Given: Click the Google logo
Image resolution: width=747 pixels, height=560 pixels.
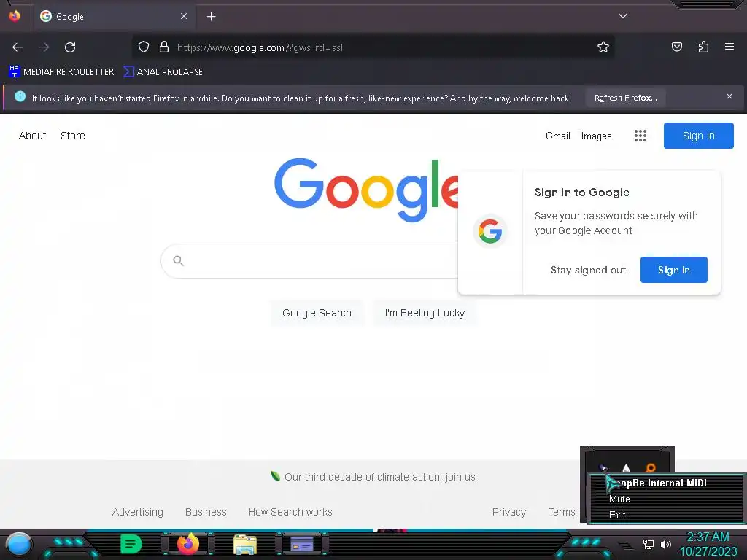Looking at the screenshot, I should [367, 190].
